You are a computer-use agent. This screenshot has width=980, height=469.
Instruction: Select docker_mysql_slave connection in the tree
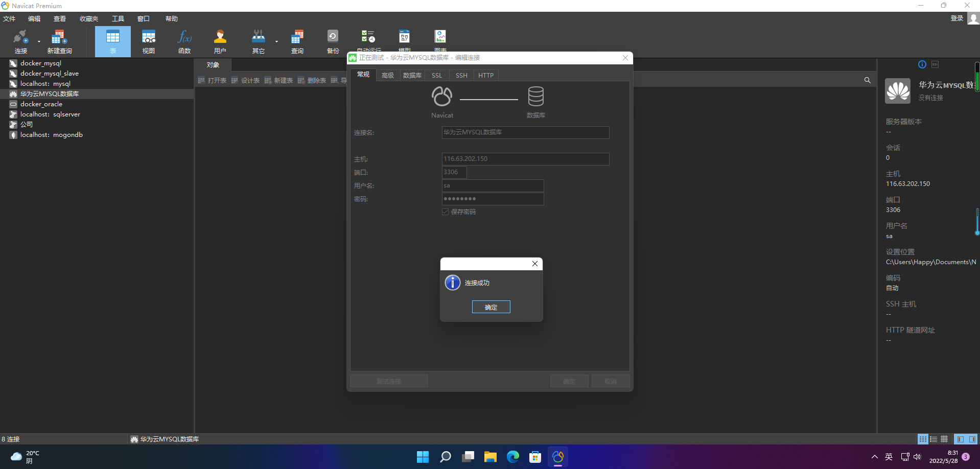click(50, 74)
